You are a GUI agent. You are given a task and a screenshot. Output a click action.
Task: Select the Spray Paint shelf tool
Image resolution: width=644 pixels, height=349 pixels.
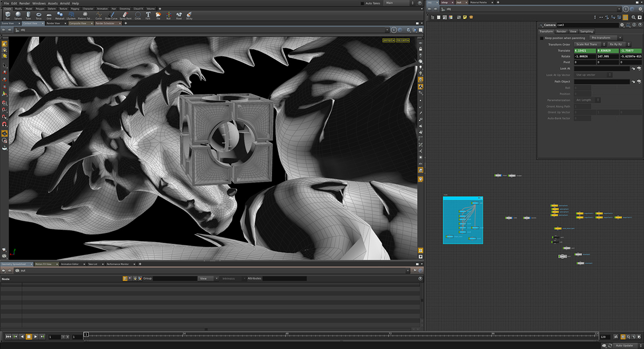[x=125, y=15]
